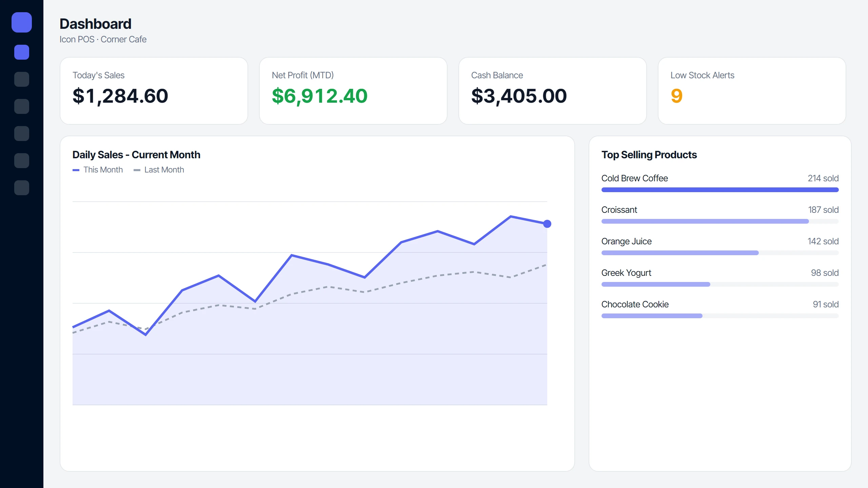Open the fourth sidebar icon below the logo
The image size is (868, 488).
tap(22, 134)
